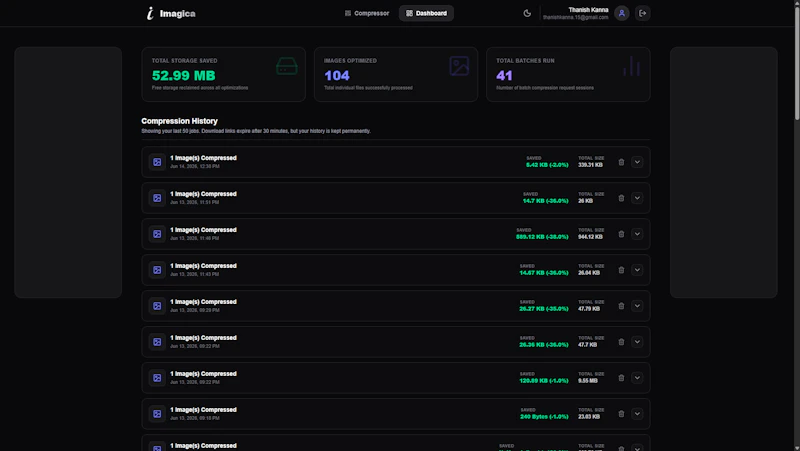Click image icon of the job saving 120.89 KB
The image size is (800, 451).
(157, 378)
